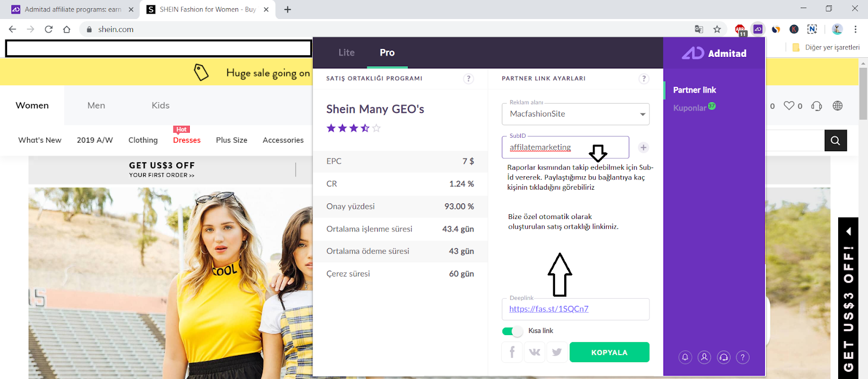The image size is (868, 379).
Task: Click the CR 1.24 % row
Action: 400,184
